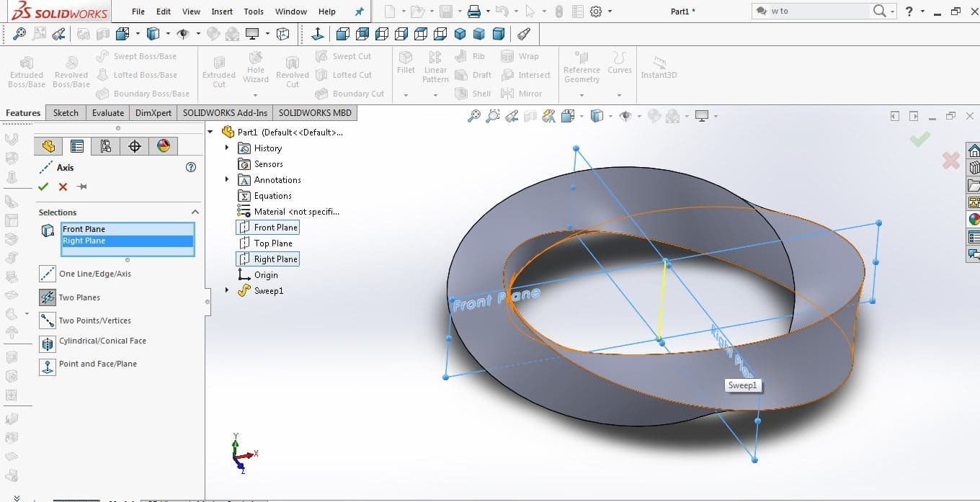Screen dimensions: 980x502
Task: Click the pushpin icon in Axis panel
Action: coord(82,187)
